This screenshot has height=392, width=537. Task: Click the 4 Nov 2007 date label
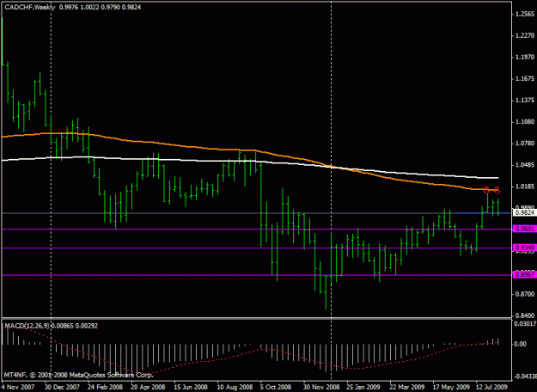pos(20,387)
